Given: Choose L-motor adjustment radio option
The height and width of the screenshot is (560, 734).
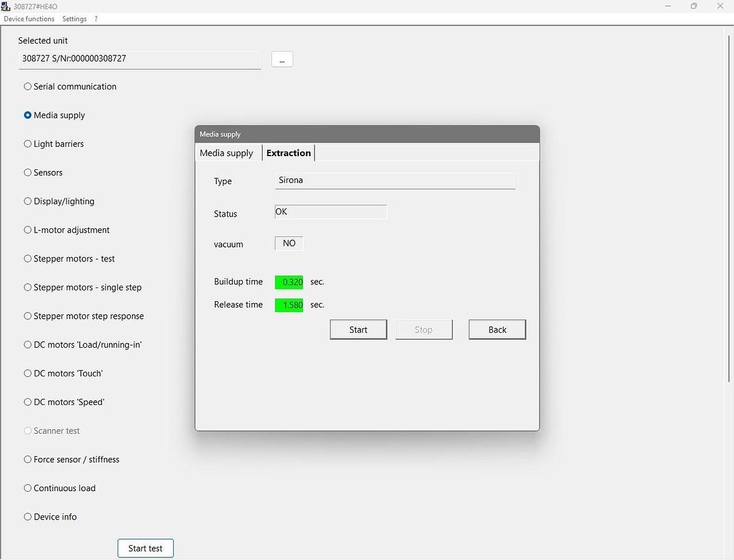Looking at the screenshot, I should click(x=27, y=230).
